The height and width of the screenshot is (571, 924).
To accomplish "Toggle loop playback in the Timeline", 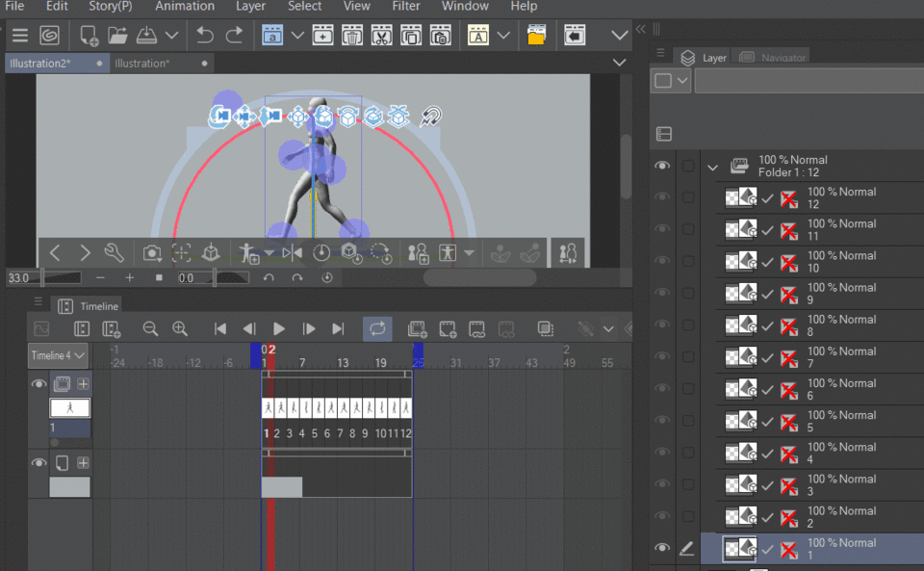I will (x=377, y=328).
